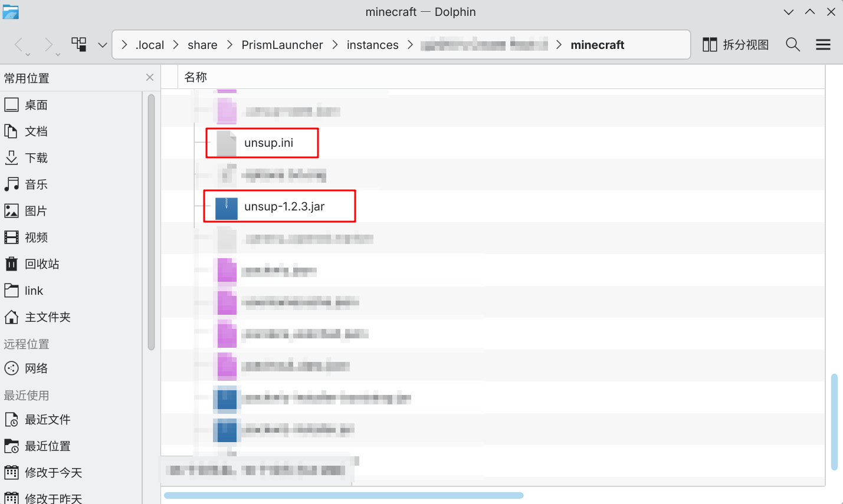Open the search tool magnifier

tap(793, 45)
